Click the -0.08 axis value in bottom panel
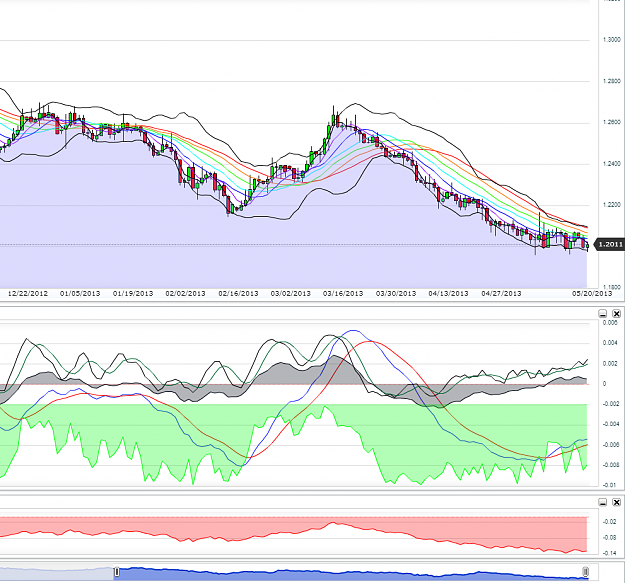Viewport: 625px width, 583px height. coord(609,538)
